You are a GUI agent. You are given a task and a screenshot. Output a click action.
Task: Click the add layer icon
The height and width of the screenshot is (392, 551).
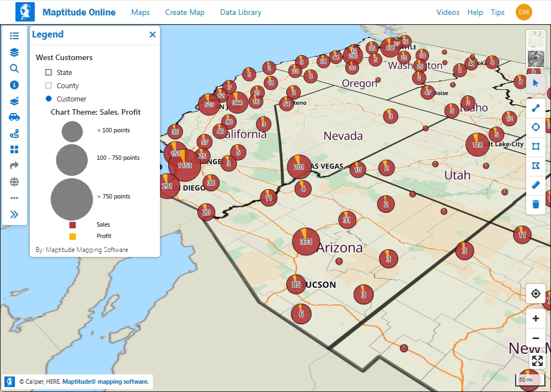[14, 101]
